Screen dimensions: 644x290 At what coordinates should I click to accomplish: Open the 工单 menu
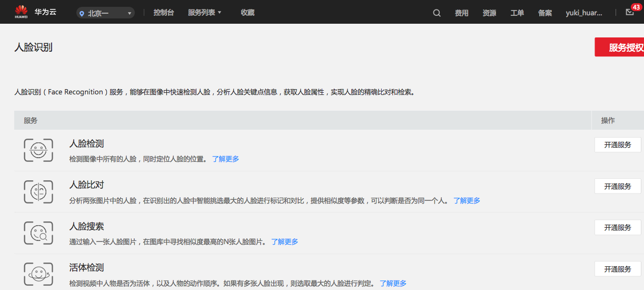[x=517, y=13]
